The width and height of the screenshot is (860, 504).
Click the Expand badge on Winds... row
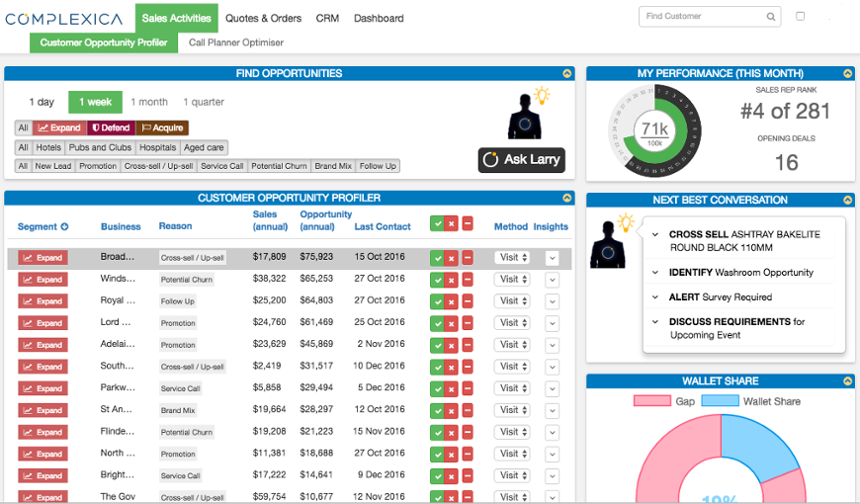pyautogui.click(x=43, y=280)
